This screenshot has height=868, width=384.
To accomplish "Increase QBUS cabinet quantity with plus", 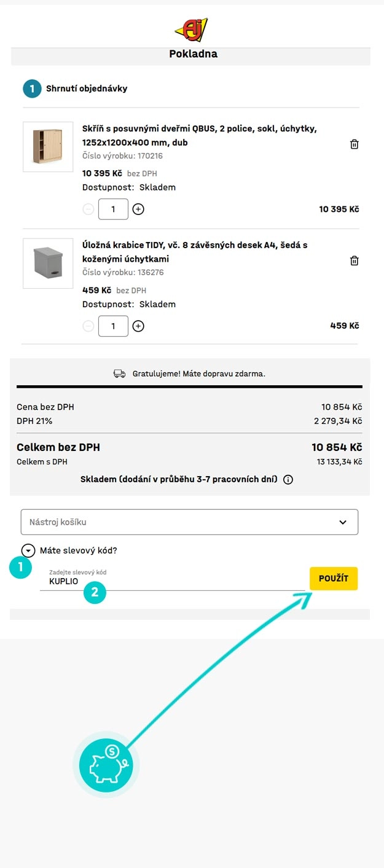I will pos(139,209).
